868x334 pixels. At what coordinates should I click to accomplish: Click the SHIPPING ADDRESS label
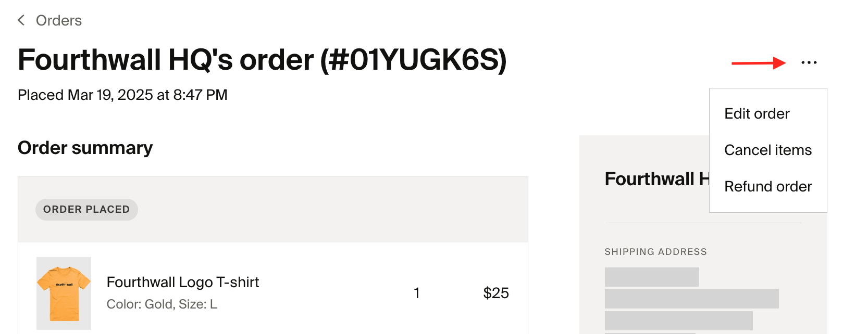[x=655, y=252]
